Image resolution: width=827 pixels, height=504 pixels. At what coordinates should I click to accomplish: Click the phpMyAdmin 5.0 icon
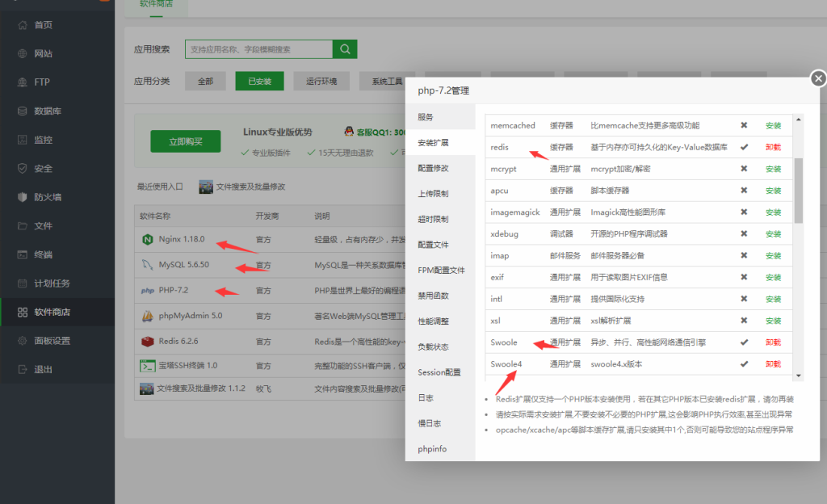[x=149, y=316]
